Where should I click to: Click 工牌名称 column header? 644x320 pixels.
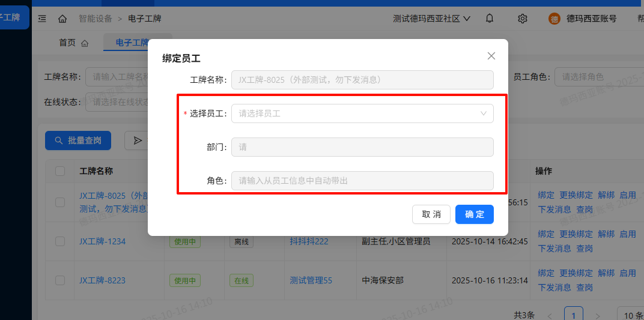pyautogui.click(x=96, y=171)
